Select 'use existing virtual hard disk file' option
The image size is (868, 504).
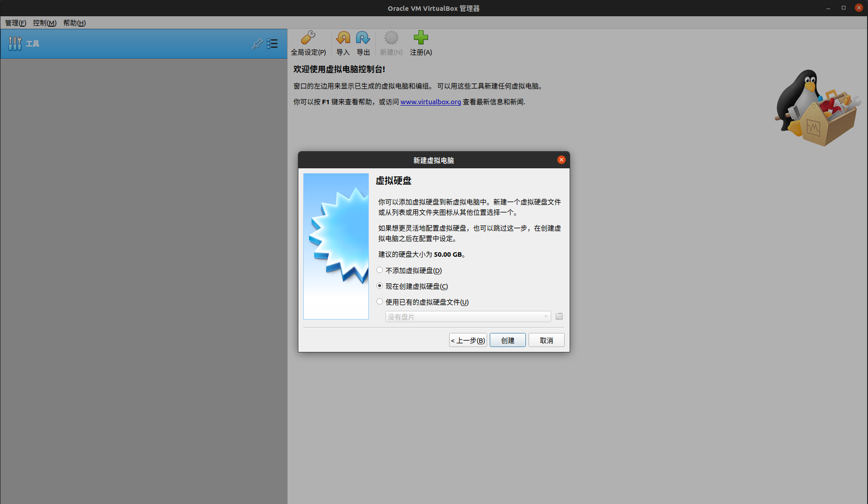tap(423, 302)
